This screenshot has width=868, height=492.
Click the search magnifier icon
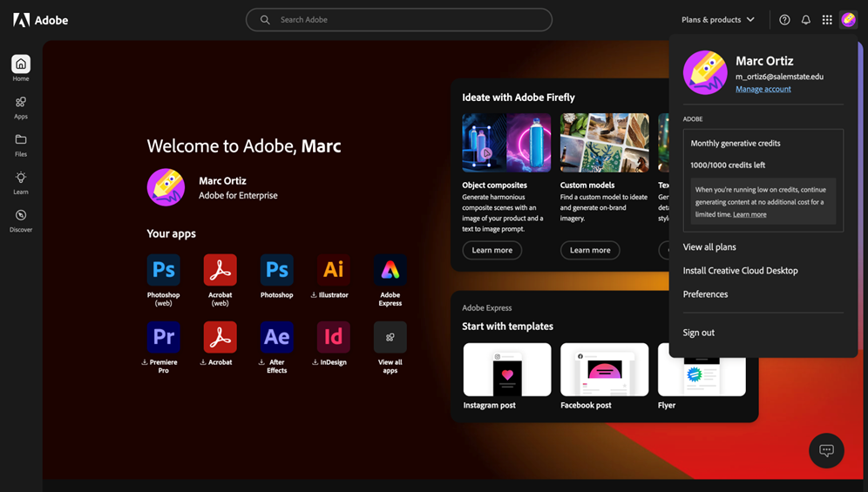click(265, 20)
